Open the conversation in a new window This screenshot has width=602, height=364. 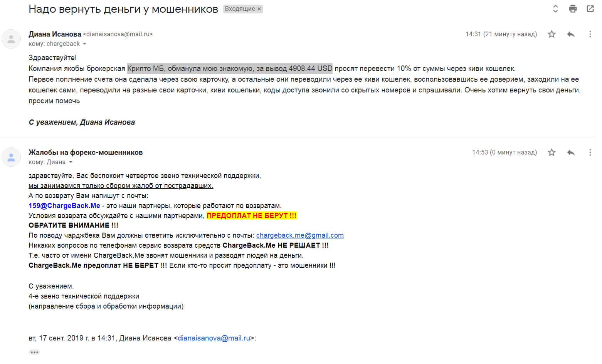click(x=590, y=9)
